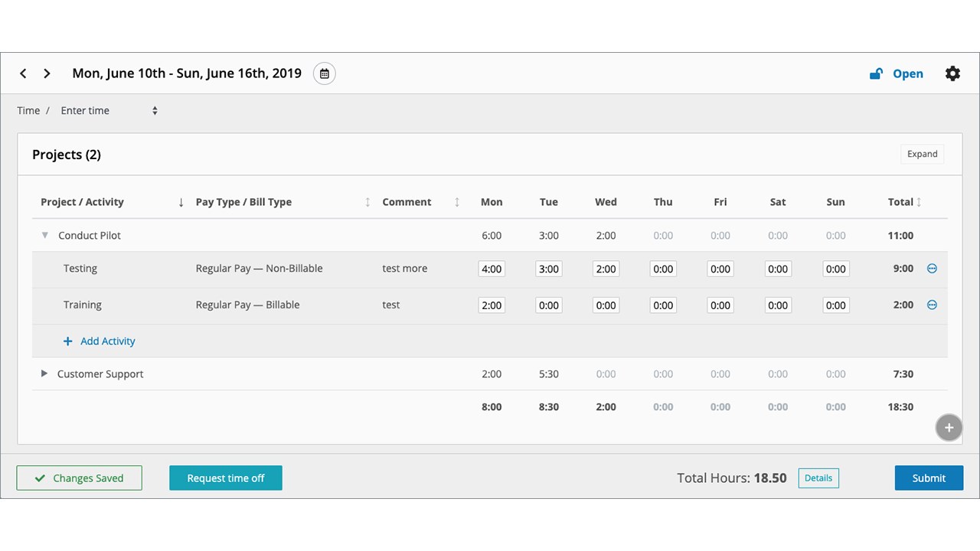This screenshot has height=551, width=980.
Task: Open the settings gear menu
Action: (952, 73)
